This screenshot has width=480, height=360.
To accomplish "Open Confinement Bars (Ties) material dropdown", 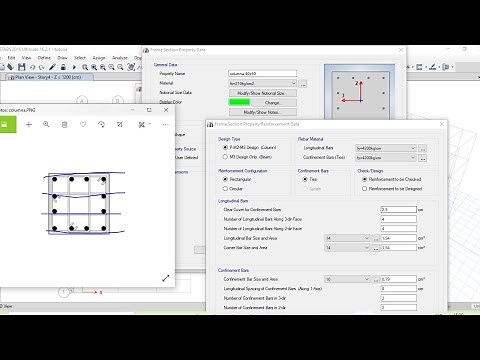I will [x=386, y=158].
